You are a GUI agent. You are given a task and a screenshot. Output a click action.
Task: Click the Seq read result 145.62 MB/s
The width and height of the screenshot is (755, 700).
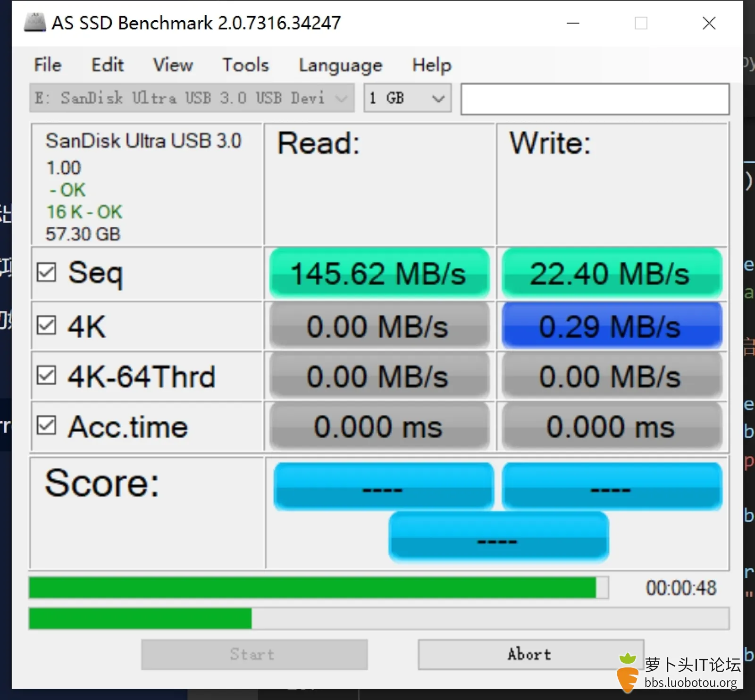tap(379, 273)
